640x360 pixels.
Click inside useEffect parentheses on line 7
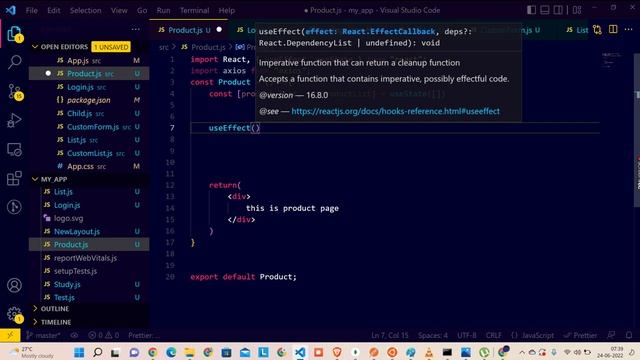click(256, 128)
